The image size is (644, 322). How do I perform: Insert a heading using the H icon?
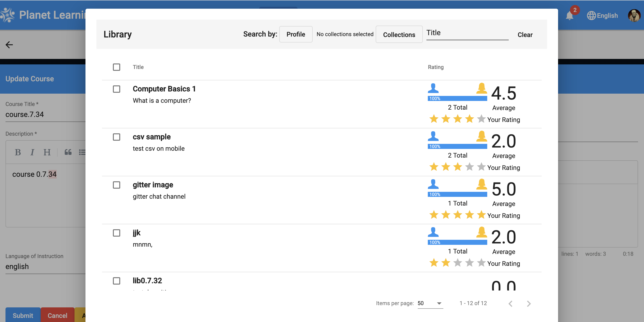47,152
